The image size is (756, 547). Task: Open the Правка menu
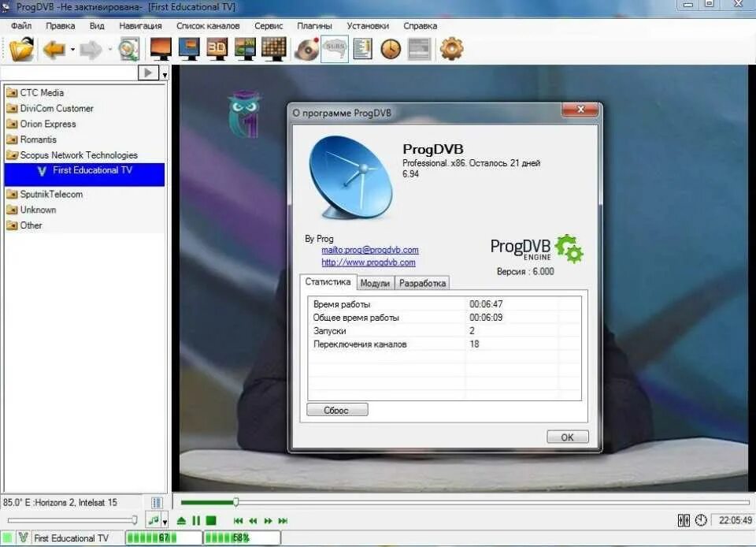pos(61,26)
